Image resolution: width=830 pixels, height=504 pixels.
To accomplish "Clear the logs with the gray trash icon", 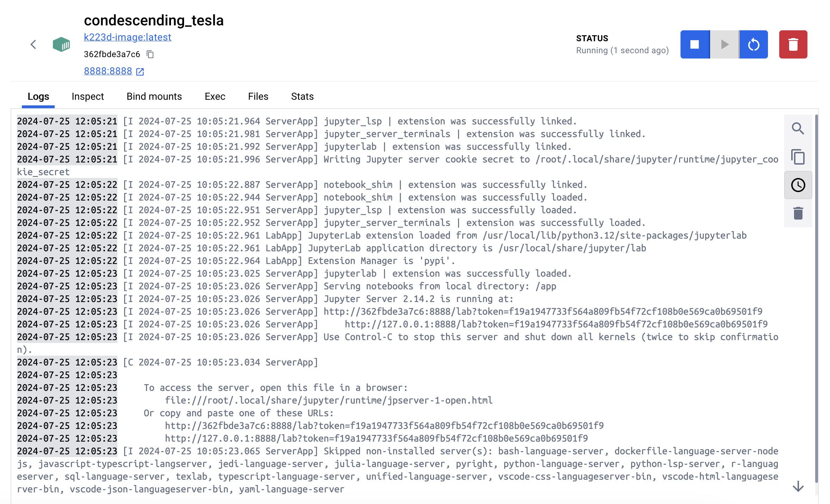I will pyautogui.click(x=798, y=213).
